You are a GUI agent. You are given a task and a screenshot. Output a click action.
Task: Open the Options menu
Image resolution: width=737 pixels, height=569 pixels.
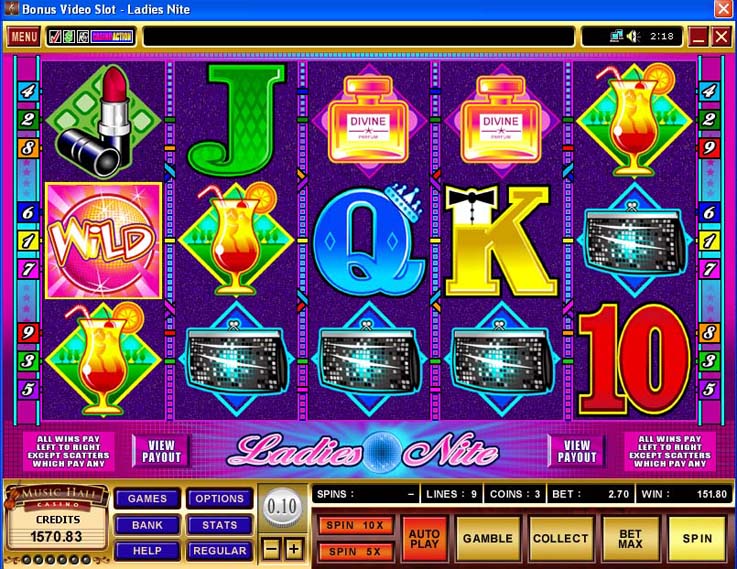point(220,499)
